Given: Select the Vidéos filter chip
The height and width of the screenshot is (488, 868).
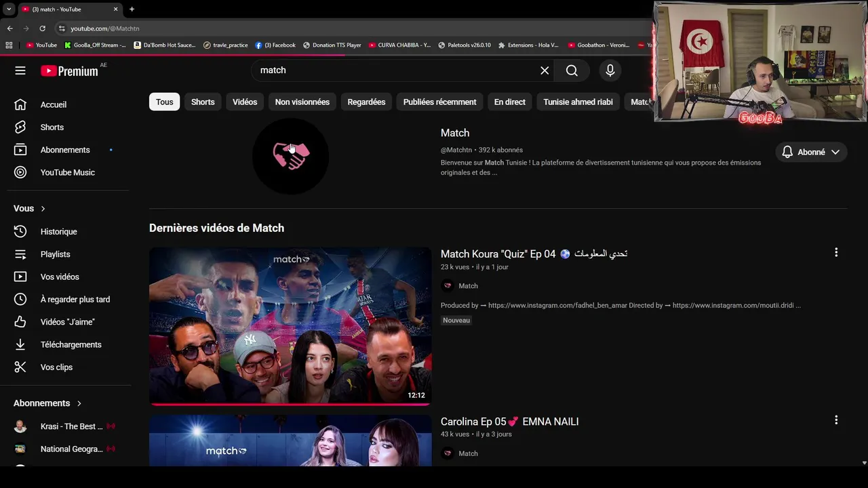Looking at the screenshot, I should [x=245, y=102].
